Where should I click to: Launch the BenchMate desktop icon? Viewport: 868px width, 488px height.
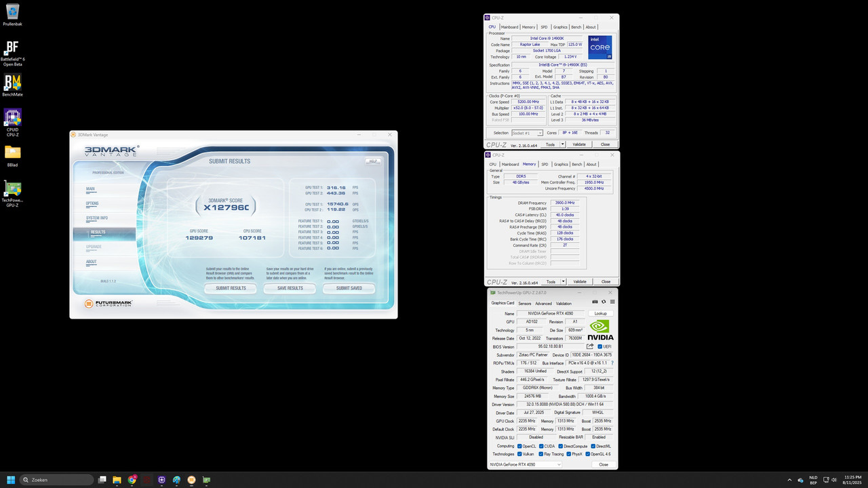point(12,86)
